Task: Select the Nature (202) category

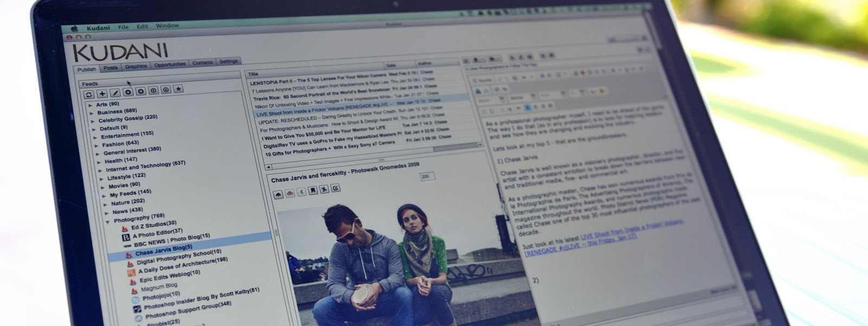Action: (x=128, y=202)
